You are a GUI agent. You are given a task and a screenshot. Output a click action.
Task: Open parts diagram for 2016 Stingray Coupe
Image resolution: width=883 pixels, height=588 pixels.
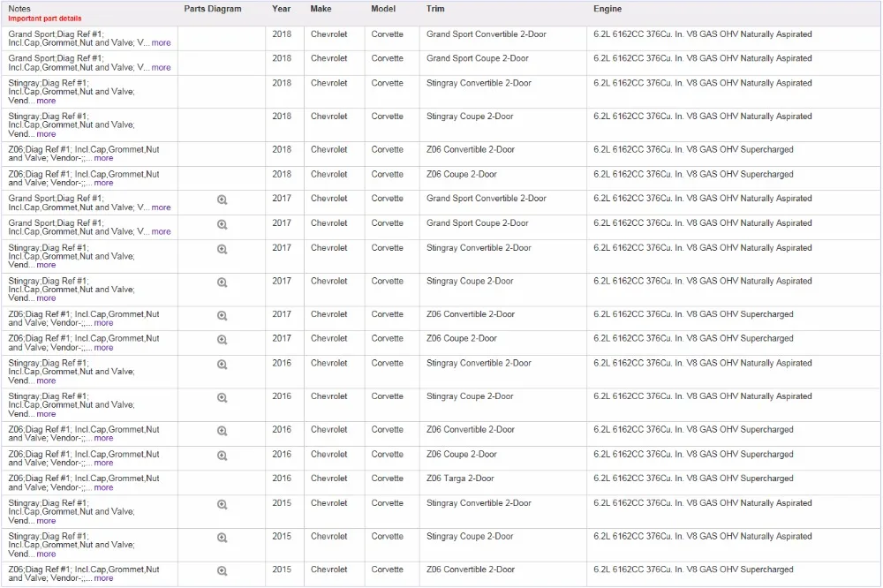(x=223, y=398)
